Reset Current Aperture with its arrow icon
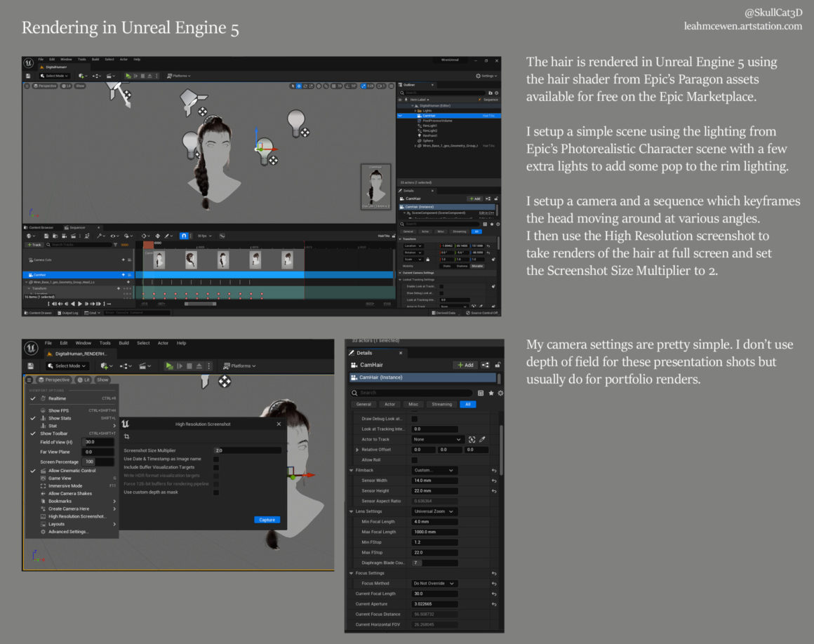The width and height of the screenshot is (814, 644). coord(494,604)
